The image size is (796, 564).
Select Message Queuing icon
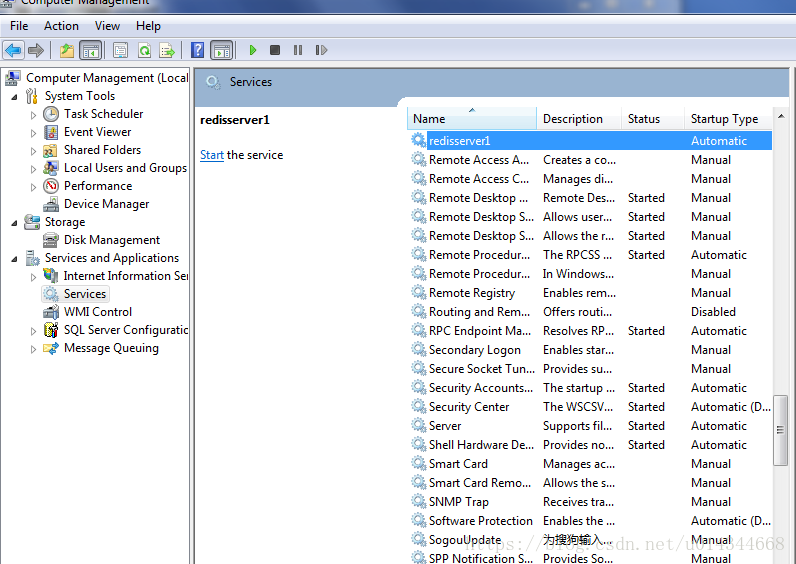[x=51, y=348]
